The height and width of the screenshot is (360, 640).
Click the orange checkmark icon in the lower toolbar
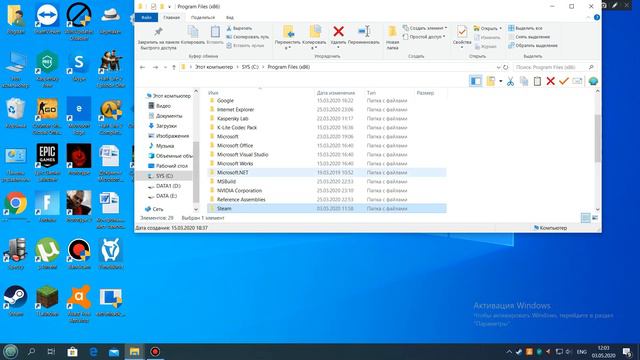[564, 81]
